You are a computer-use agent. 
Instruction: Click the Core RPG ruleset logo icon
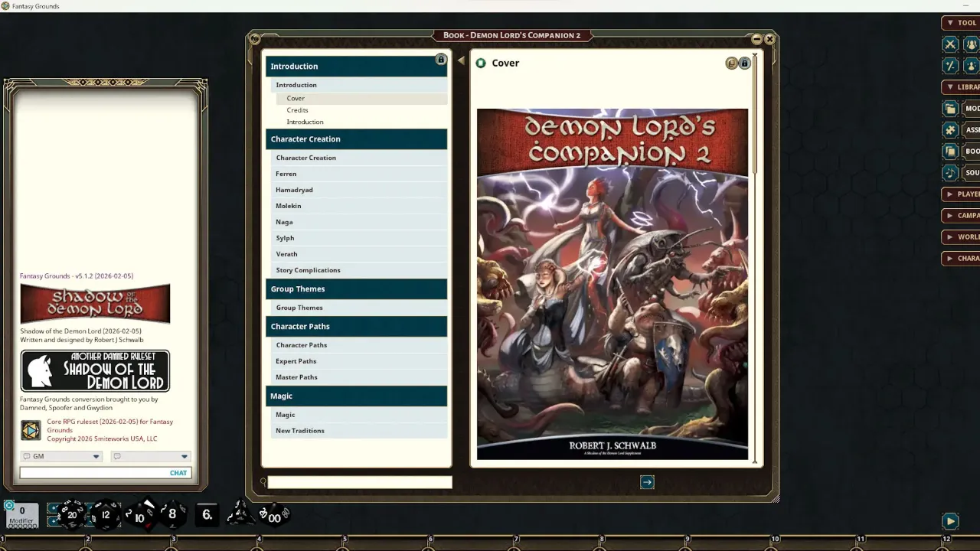point(31,430)
